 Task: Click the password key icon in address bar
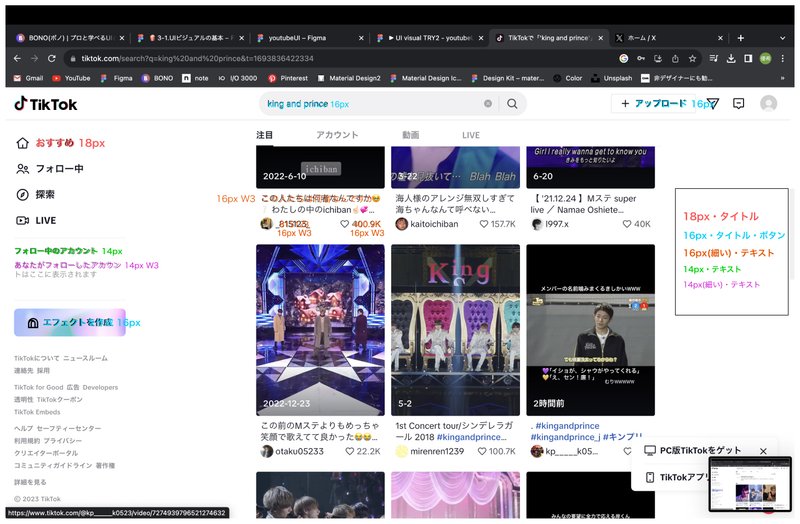pos(641,59)
